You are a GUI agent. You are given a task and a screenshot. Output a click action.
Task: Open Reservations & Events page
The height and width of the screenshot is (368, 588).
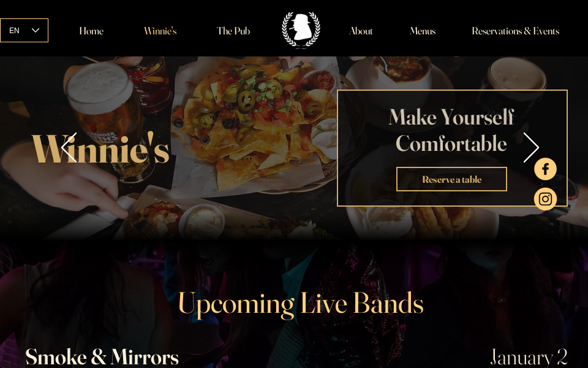[x=515, y=31]
